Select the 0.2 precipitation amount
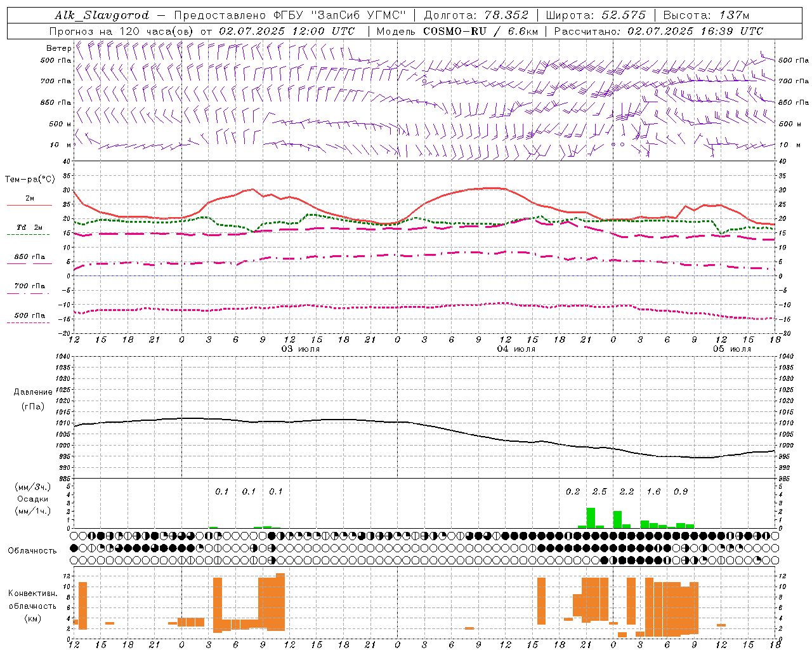 point(573,492)
